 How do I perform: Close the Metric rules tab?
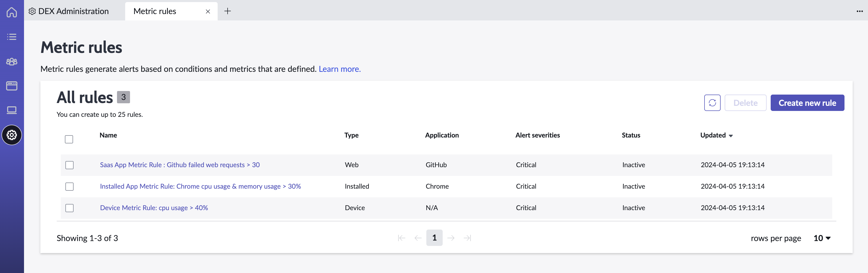coord(208,12)
